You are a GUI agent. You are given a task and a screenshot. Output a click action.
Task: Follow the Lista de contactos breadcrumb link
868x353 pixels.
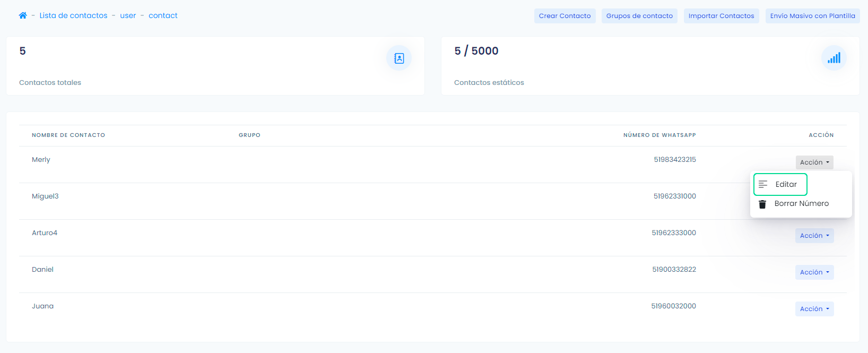[x=73, y=15]
